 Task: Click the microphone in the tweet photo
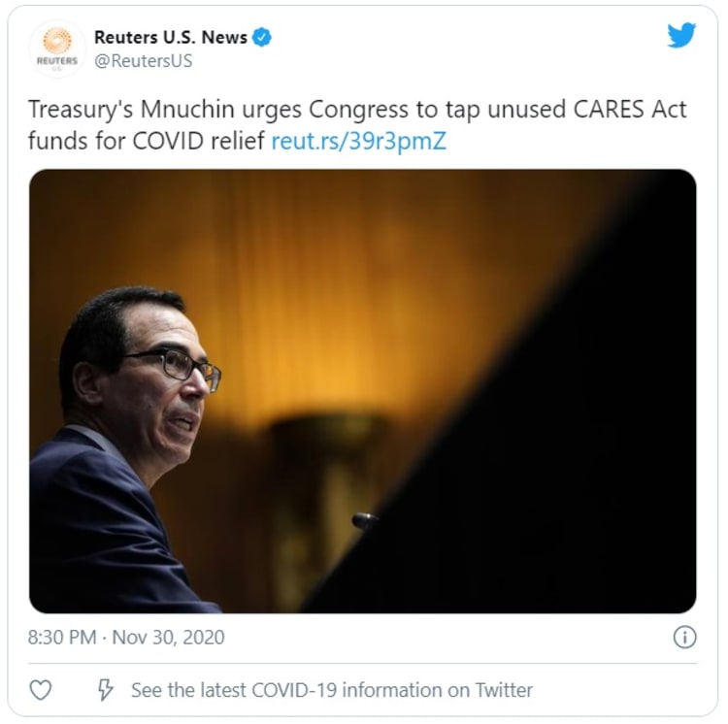[365, 520]
